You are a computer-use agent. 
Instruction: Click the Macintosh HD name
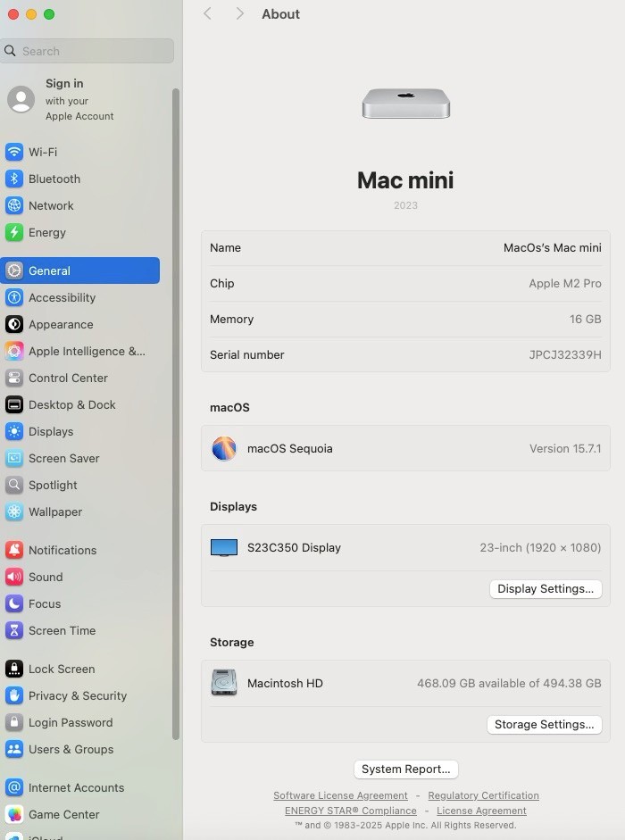(x=285, y=683)
